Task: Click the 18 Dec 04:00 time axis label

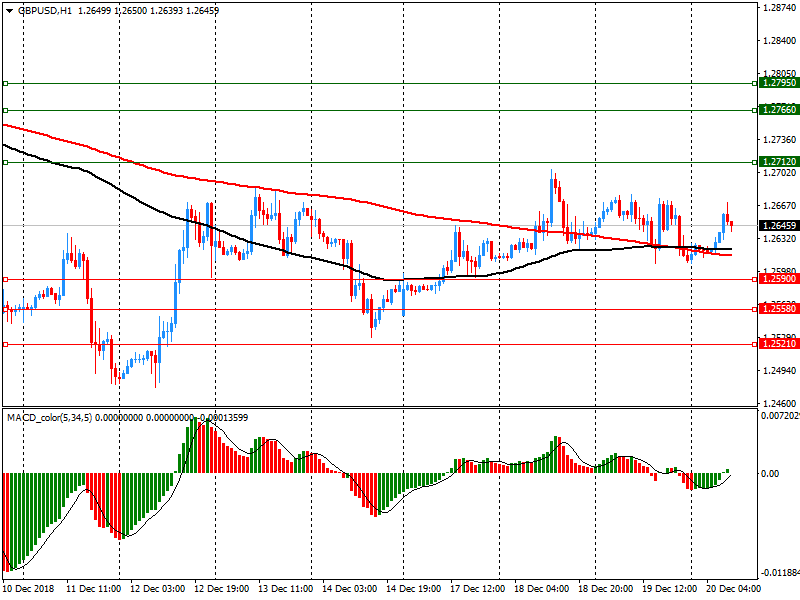Action: 541,588
